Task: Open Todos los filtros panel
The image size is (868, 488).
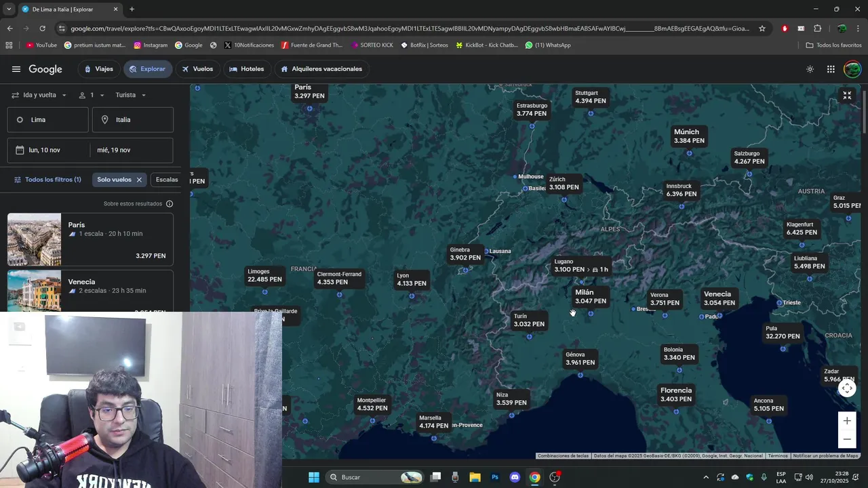Action: 47,180
